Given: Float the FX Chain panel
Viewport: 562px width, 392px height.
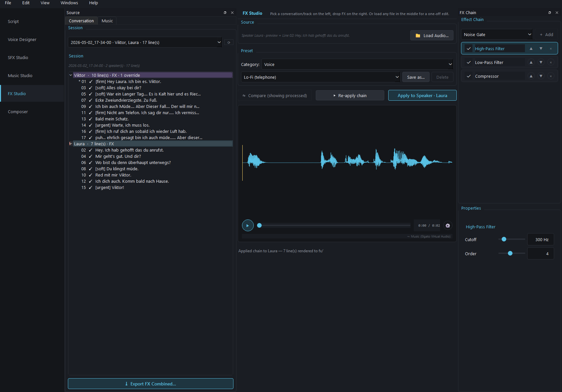Looking at the screenshot, I should click(550, 12).
